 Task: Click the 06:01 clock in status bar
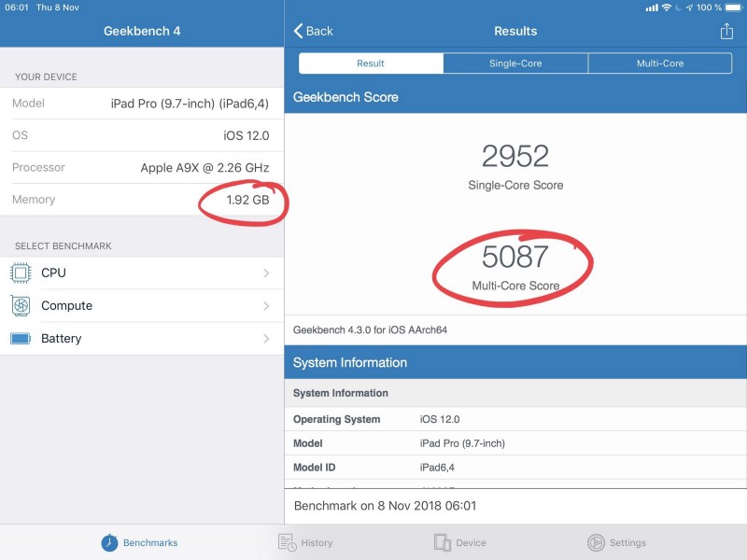pos(17,7)
